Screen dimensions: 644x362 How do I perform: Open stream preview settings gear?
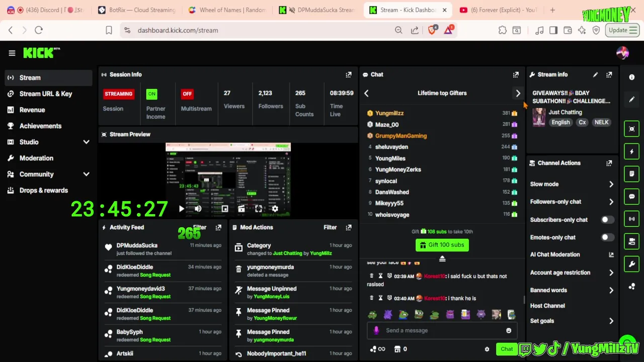[275, 209]
